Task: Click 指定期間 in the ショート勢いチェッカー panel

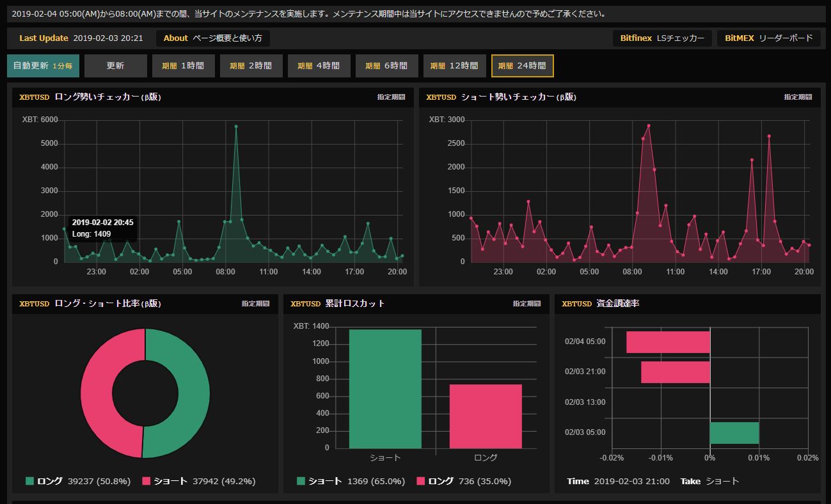Action: [x=798, y=97]
